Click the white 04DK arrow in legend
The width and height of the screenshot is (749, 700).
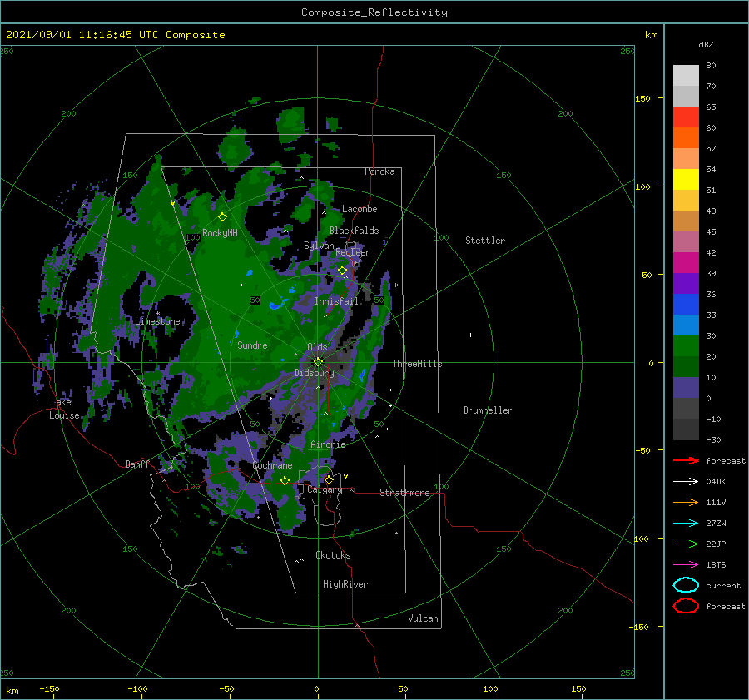click(x=686, y=482)
